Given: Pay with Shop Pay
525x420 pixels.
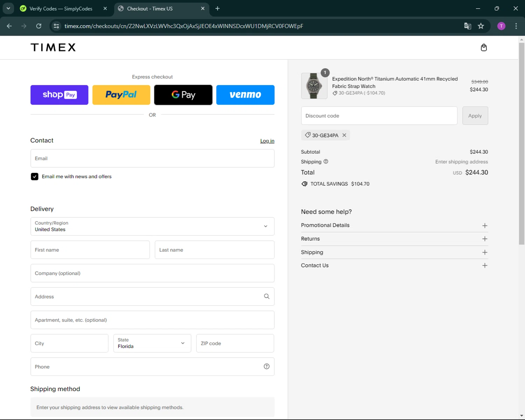Looking at the screenshot, I should coord(59,95).
